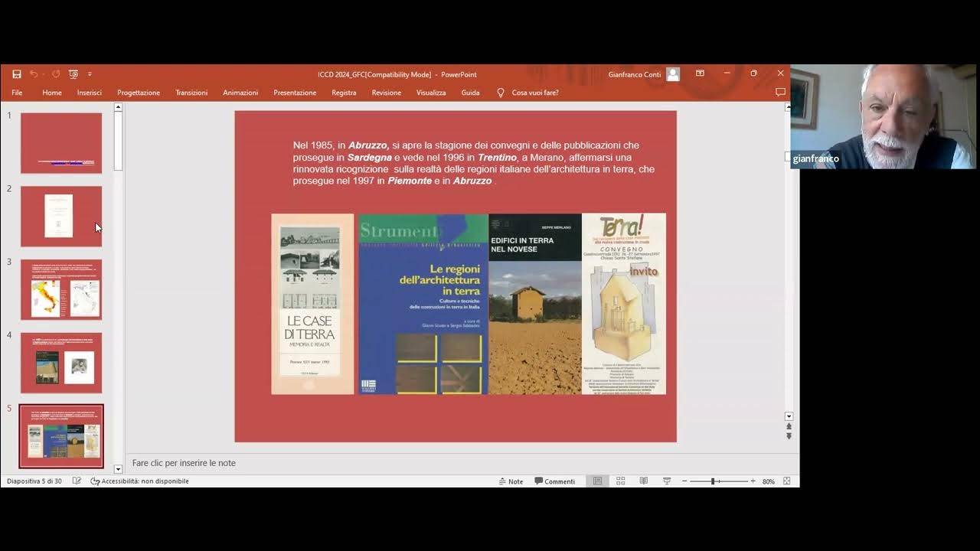Screen dimensions: 980x551
Task: Select slide 1 thumbnail
Action: pyautogui.click(x=61, y=143)
